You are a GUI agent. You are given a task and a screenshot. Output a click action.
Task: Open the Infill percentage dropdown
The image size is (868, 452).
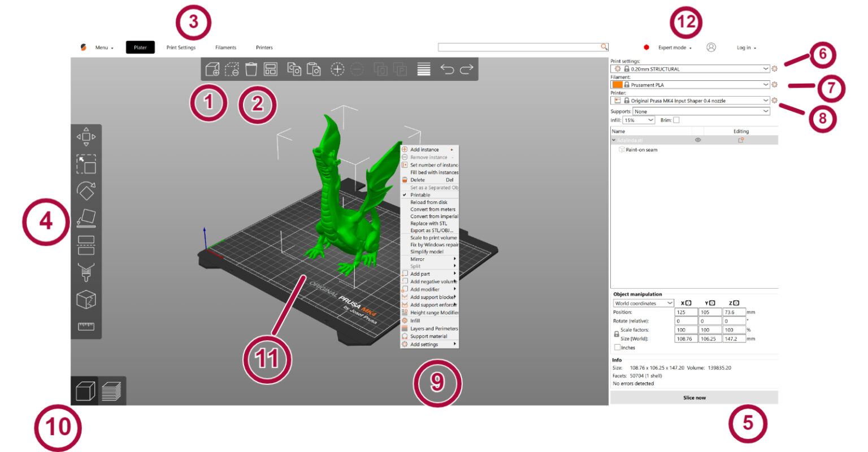(x=638, y=120)
